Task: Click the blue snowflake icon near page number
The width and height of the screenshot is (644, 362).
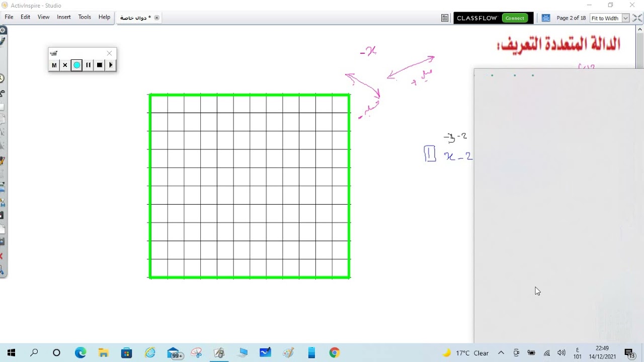Action: point(546,18)
